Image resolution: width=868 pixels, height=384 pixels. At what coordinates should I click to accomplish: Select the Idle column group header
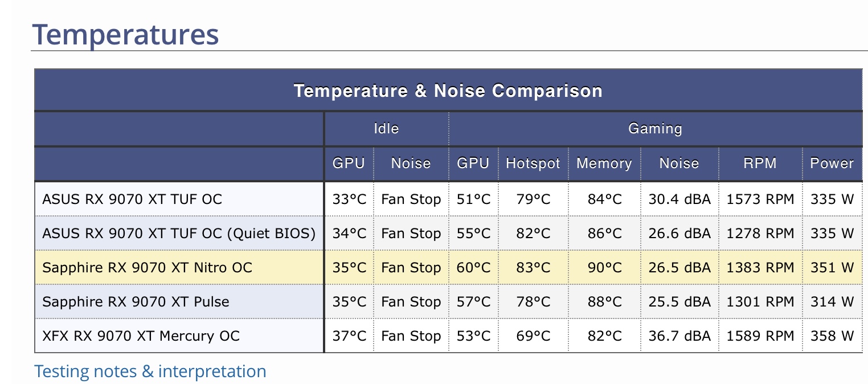[386, 129]
